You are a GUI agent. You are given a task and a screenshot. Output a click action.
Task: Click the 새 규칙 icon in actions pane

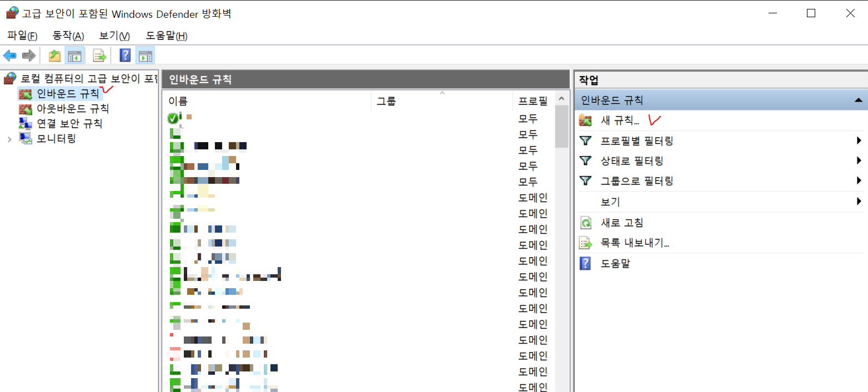pos(585,120)
